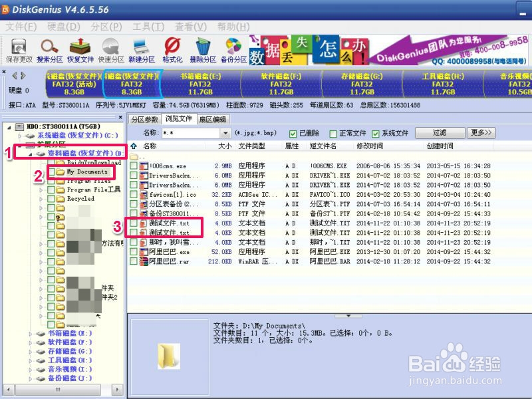This screenshot has width=532, height=399.
Task: Toggle the 系统文件 system files checkbox
Action: (x=375, y=134)
